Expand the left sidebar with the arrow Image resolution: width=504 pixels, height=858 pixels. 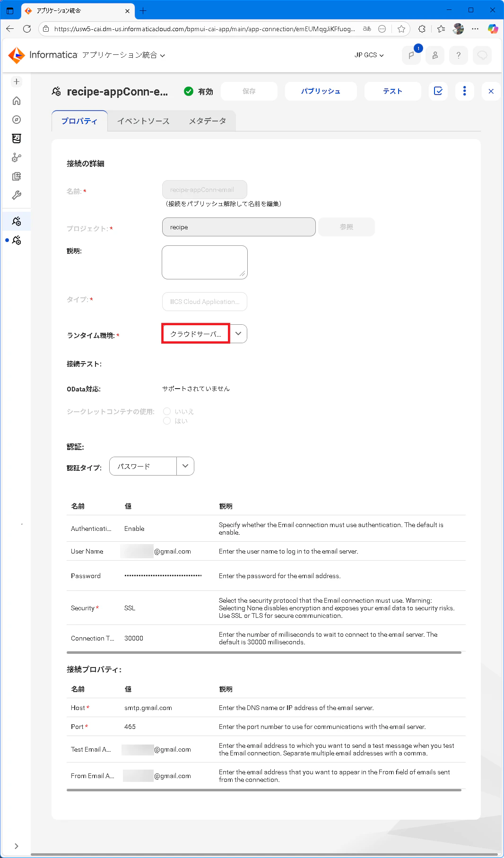pyautogui.click(x=17, y=846)
